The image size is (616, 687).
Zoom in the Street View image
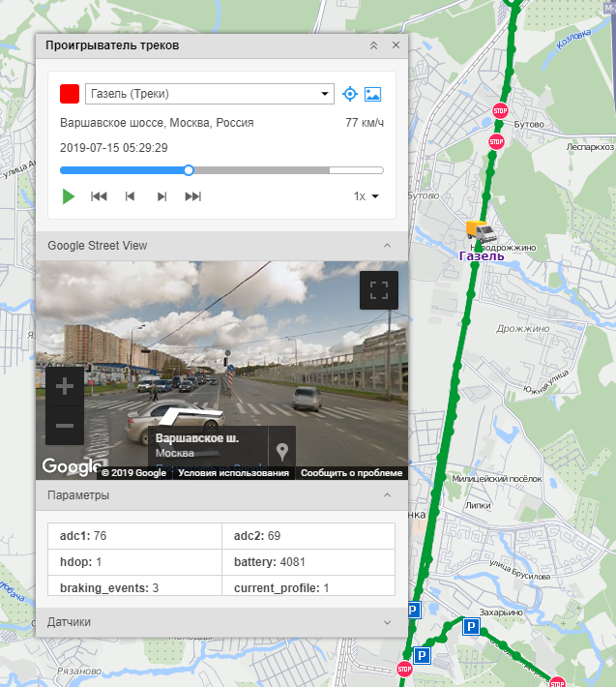tap(65, 387)
